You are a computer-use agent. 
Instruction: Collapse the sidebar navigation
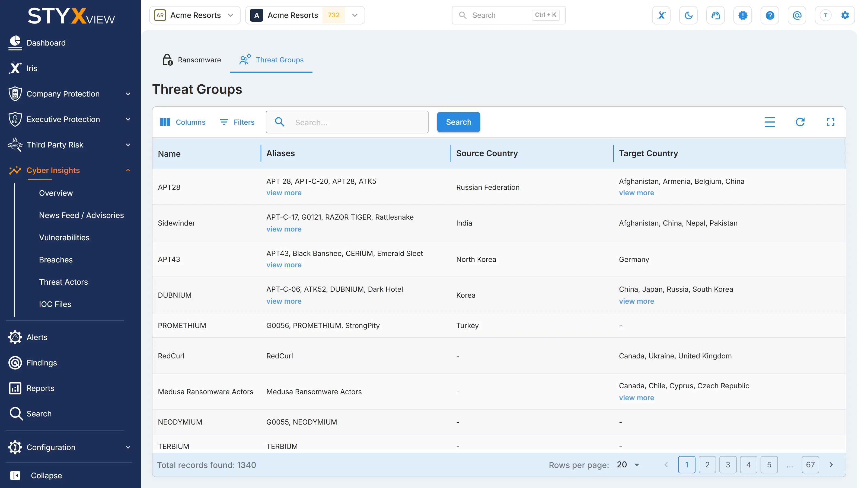[x=36, y=476]
